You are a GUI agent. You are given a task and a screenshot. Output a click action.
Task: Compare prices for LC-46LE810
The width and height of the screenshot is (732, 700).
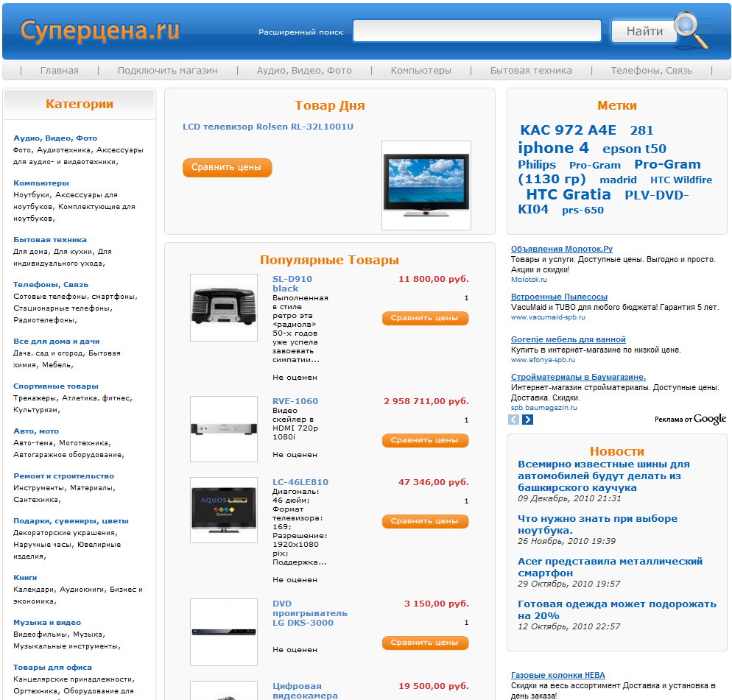click(425, 521)
